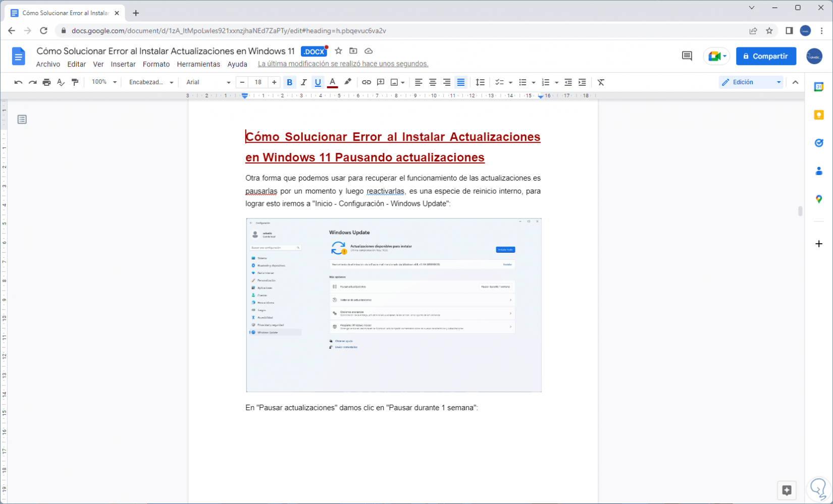Open the Editar menu
This screenshot has width=833, height=504.
pyautogui.click(x=77, y=64)
